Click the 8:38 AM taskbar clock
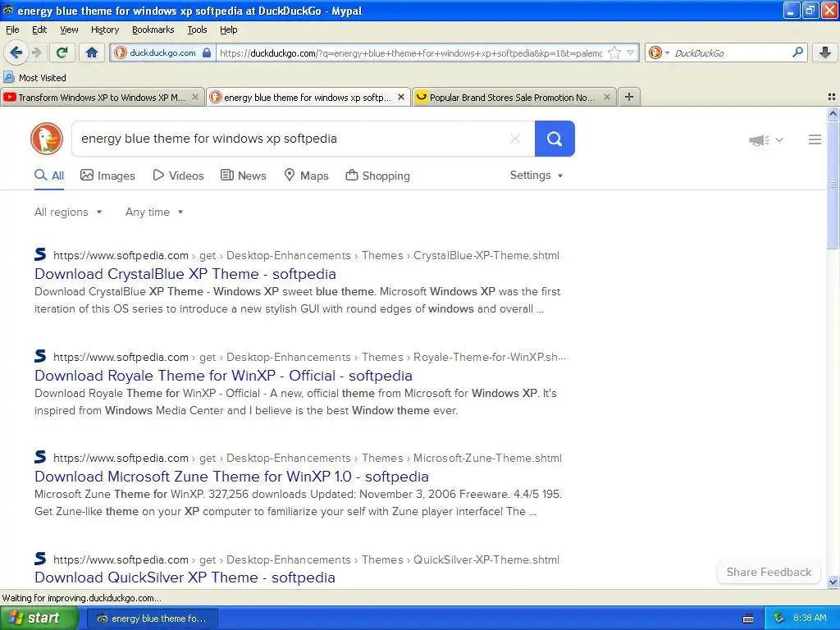This screenshot has height=630, width=840. 810,619
